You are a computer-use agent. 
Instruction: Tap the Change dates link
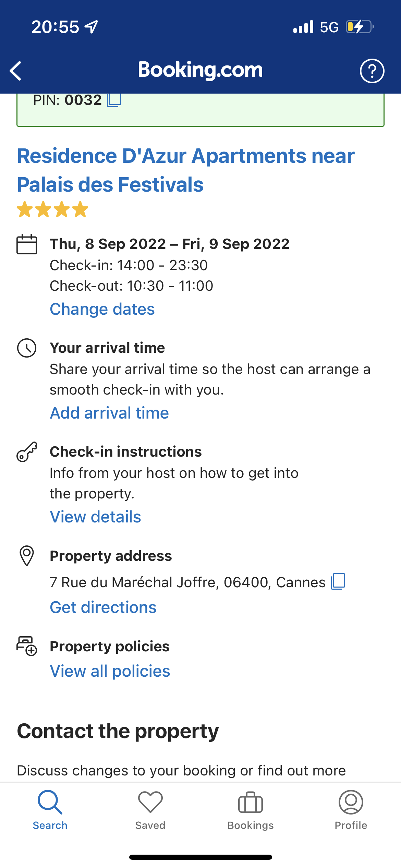pyautogui.click(x=102, y=309)
